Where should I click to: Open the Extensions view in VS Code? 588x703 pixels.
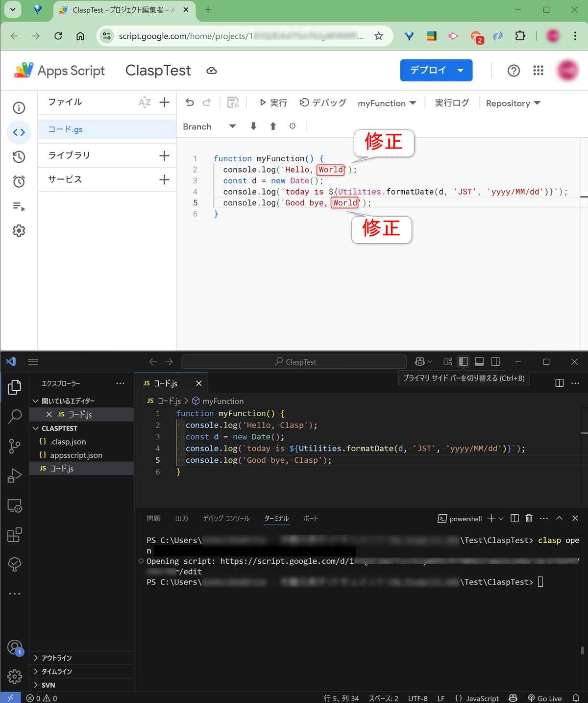click(x=14, y=535)
